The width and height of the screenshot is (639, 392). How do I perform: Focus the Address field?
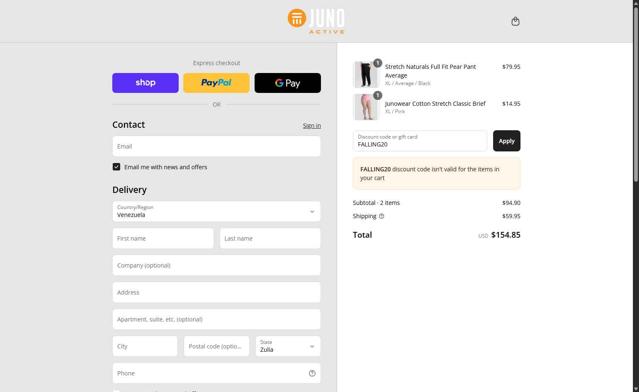(216, 293)
